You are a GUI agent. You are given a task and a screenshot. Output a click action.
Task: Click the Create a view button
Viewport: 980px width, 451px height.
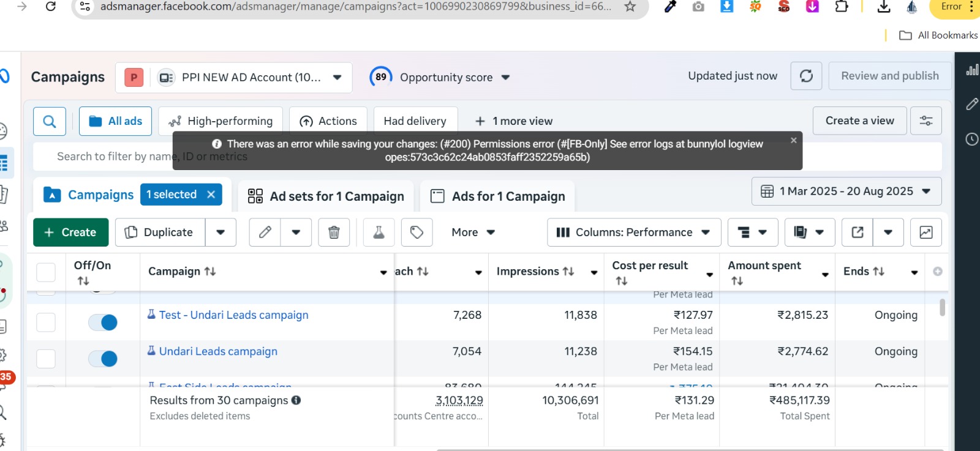click(860, 121)
